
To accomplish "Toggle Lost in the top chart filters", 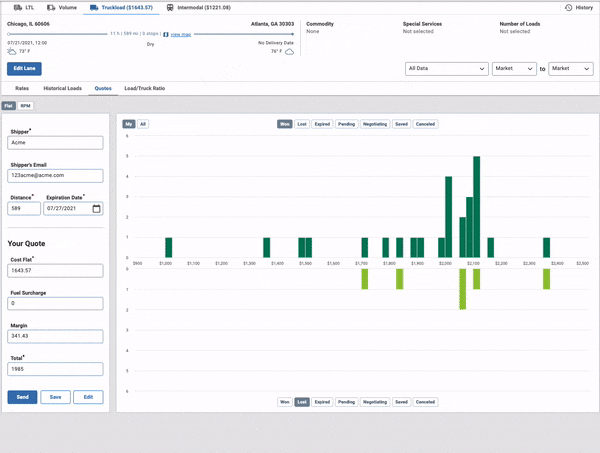I will [302, 124].
